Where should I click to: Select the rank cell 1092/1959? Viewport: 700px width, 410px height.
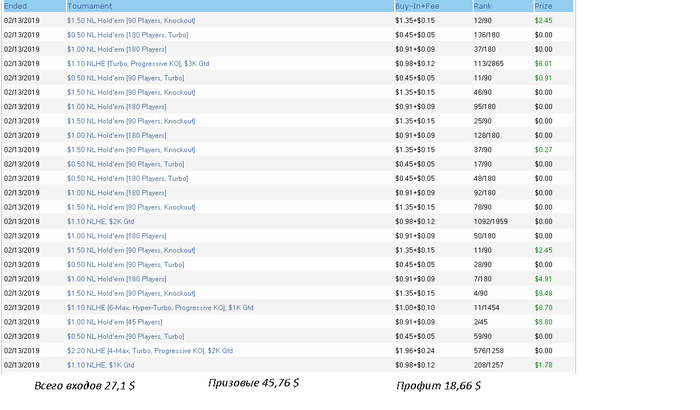(491, 222)
